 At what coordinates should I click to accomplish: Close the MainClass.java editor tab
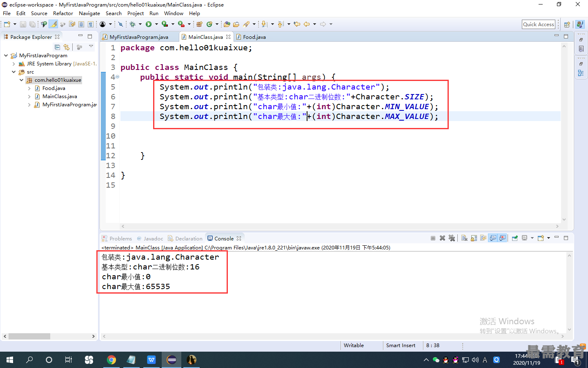point(228,37)
